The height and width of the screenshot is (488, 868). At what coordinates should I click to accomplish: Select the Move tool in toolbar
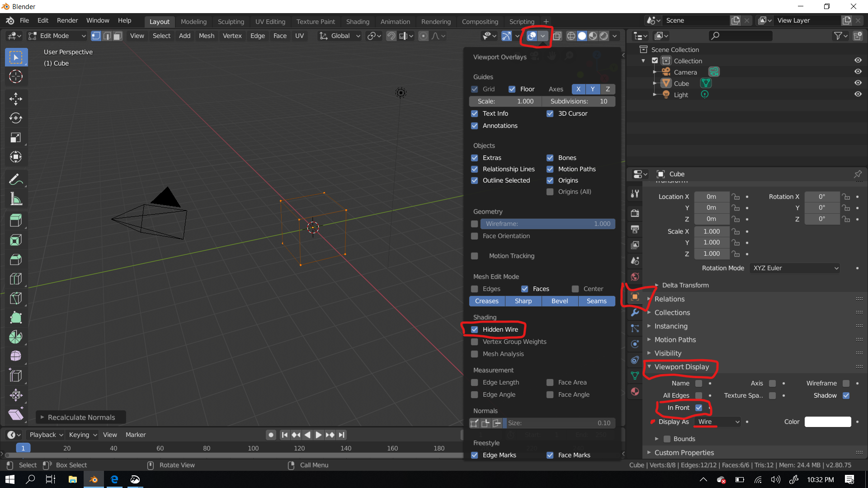tap(16, 99)
